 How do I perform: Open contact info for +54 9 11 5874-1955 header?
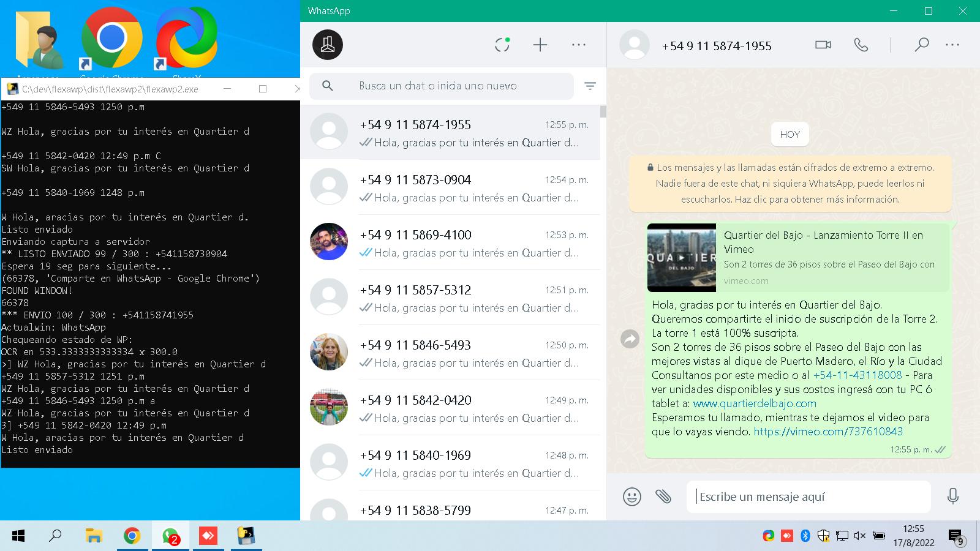pyautogui.click(x=717, y=46)
